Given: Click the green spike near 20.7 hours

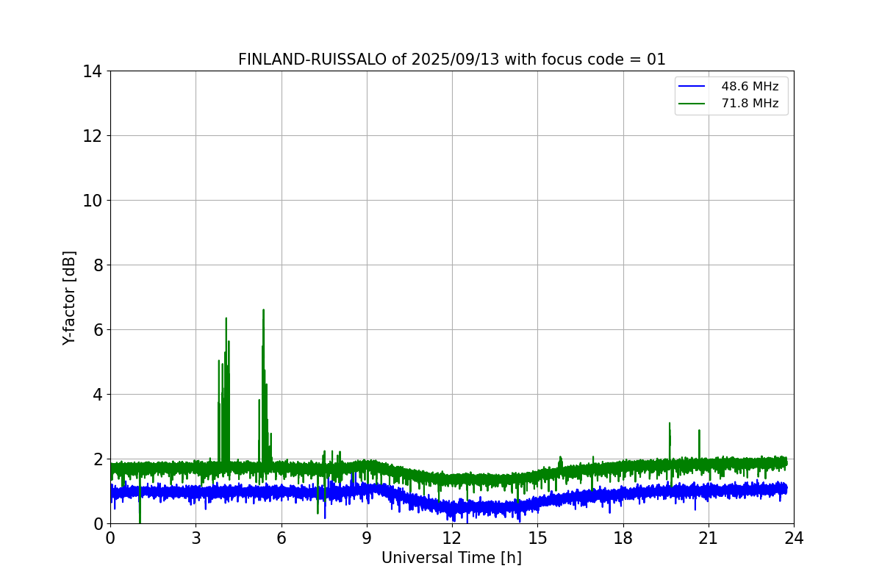Looking at the screenshot, I should point(699,445).
